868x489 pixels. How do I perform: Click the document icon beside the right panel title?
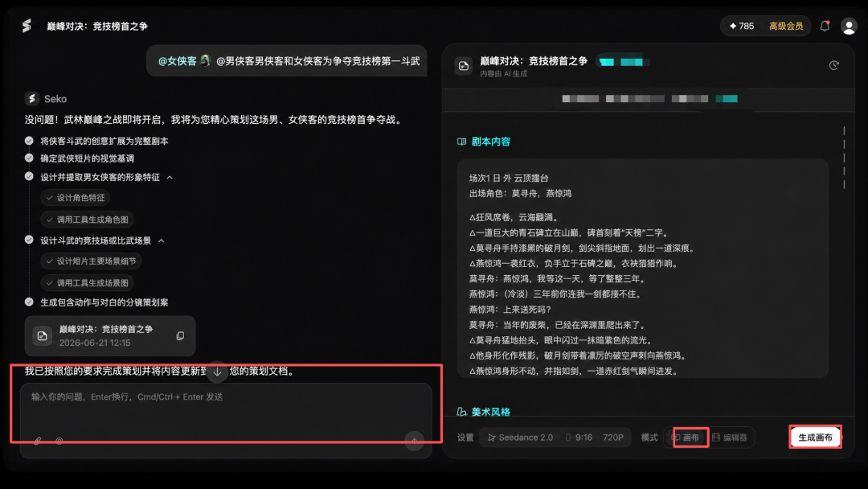click(x=464, y=66)
